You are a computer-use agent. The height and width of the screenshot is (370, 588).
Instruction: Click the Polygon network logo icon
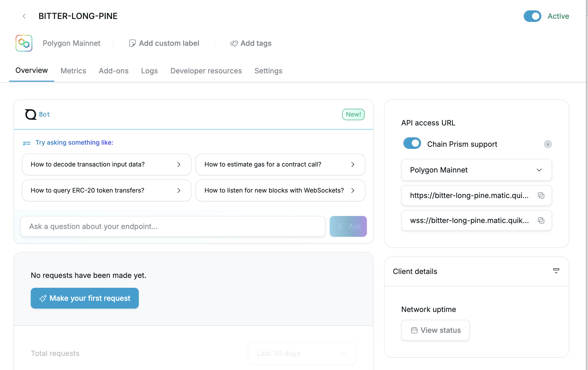point(24,43)
